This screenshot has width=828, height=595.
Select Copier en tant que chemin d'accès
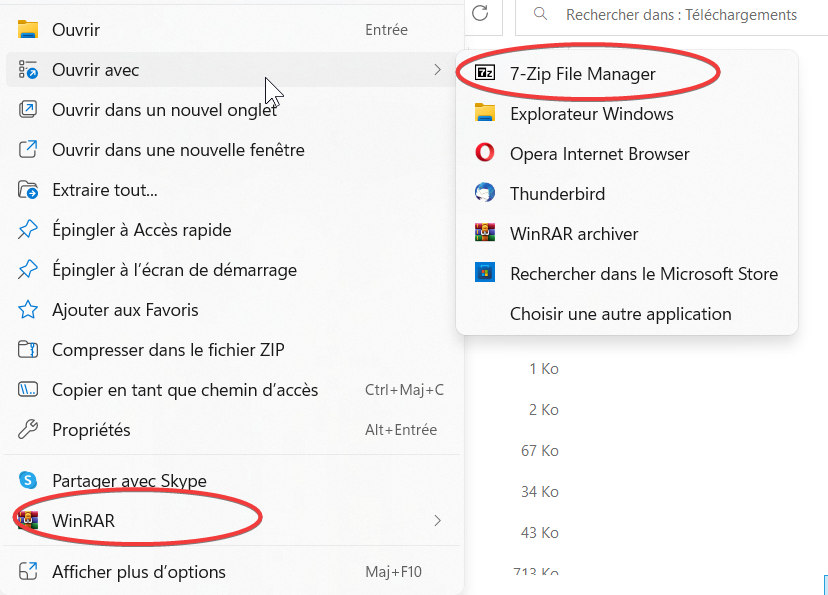click(232, 390)
